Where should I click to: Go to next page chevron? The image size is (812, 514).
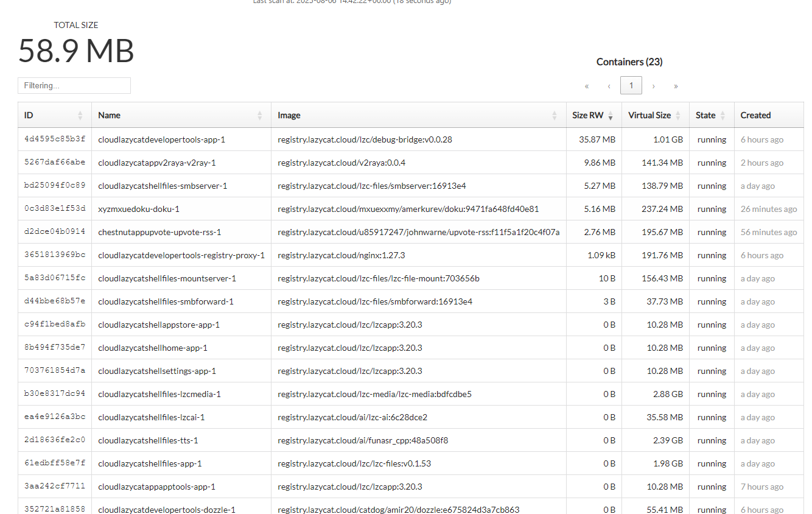tap(653, 86)
